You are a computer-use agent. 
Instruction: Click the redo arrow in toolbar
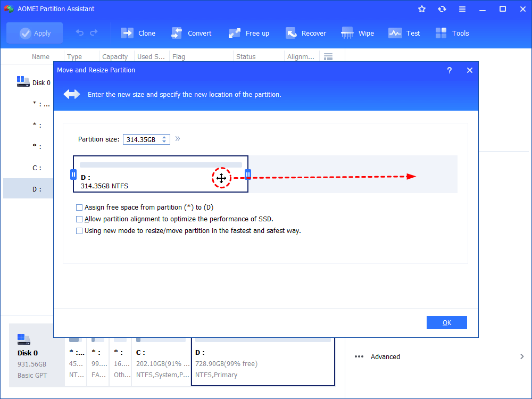pos(94,33)
